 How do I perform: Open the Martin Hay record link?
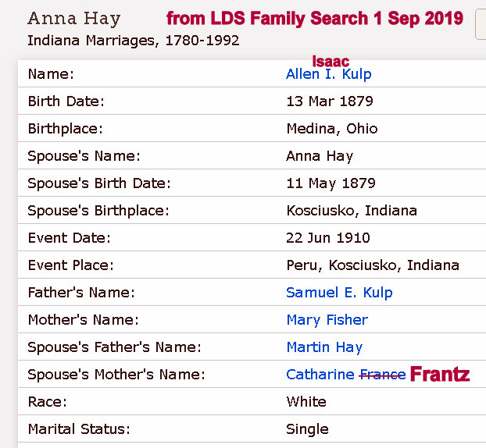324,347
